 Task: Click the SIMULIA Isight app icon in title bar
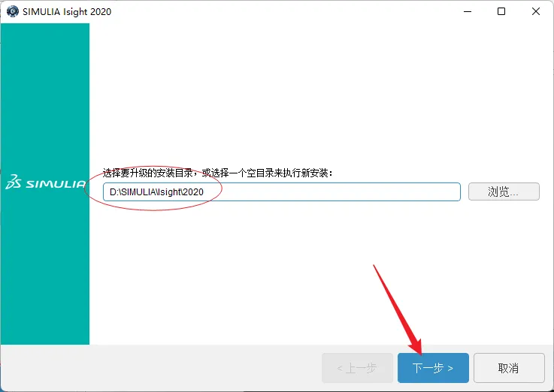coord(13,11)
